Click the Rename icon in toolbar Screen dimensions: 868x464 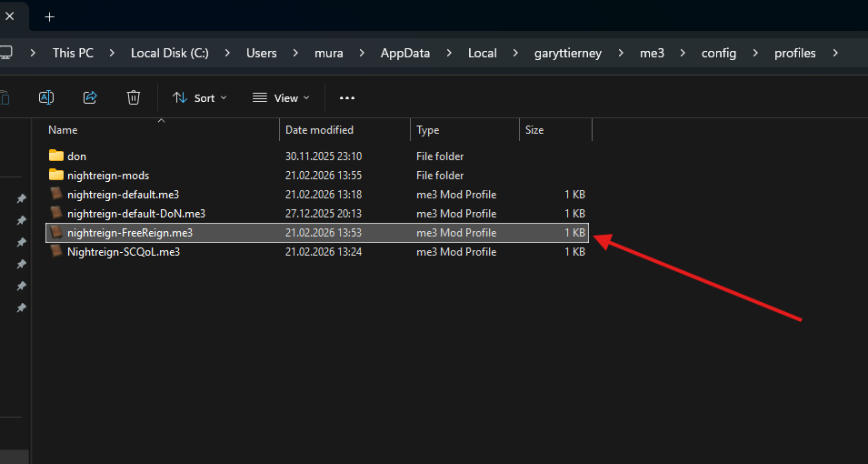coord(46,97)
